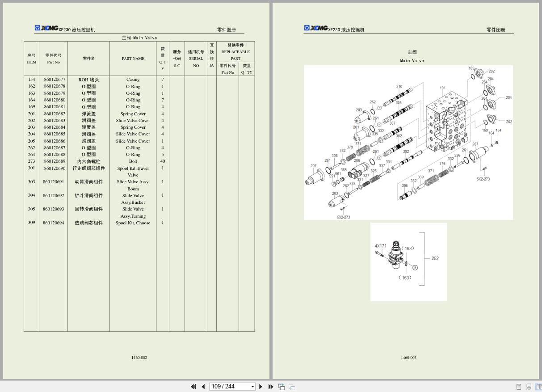Image resolution: width=542 pixels, height=392 pixels.
Task: Click page label 1460-002
Action: click(x=139, y=358)
